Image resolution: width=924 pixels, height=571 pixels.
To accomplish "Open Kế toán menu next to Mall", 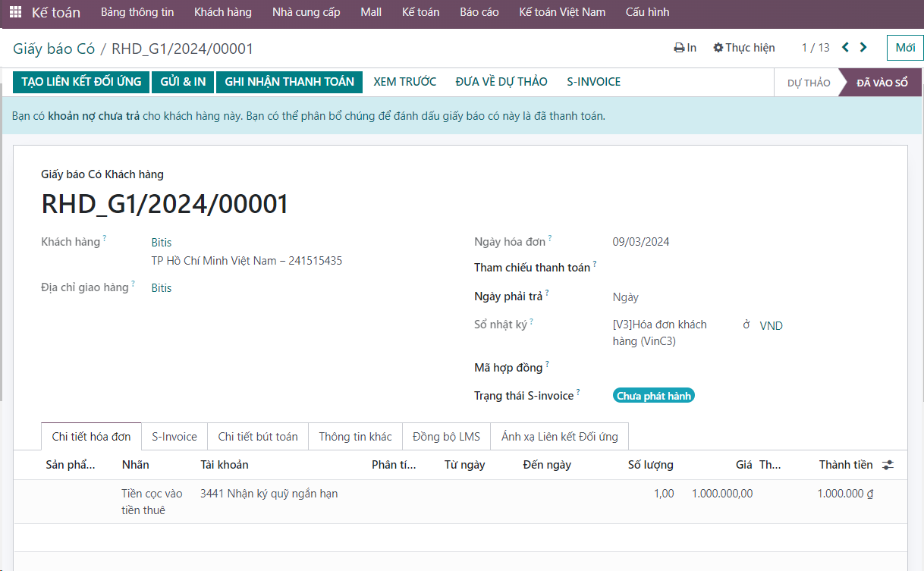I will [421, 12].
